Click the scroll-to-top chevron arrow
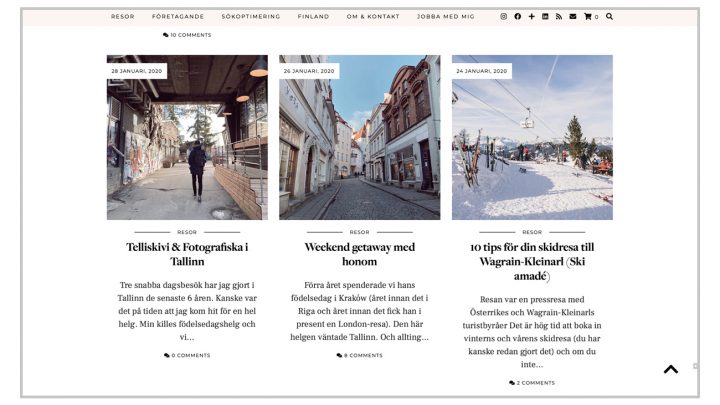The width and height of the screenshot is (720, 405). tap(671, 369)
